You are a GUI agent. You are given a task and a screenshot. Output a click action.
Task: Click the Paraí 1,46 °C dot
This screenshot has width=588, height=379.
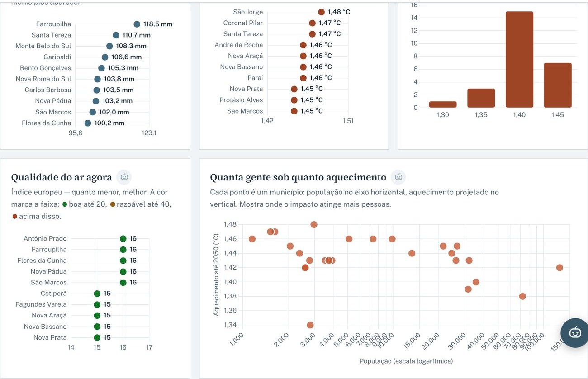tap(303, 78)
